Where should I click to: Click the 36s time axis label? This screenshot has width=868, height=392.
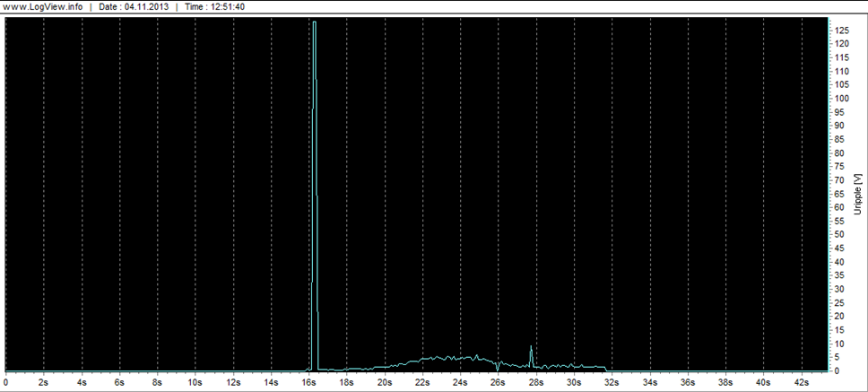pos(688,382)
